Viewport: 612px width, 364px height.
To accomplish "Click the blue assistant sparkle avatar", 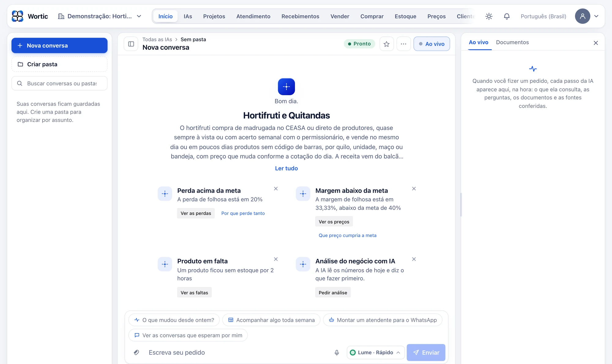I will (286, 87).
